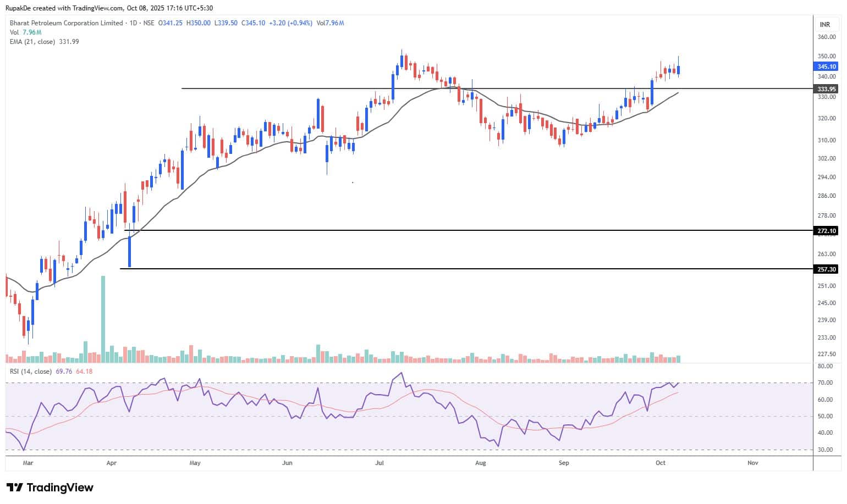Click the 345.10 current price label

tap(826, 67)
